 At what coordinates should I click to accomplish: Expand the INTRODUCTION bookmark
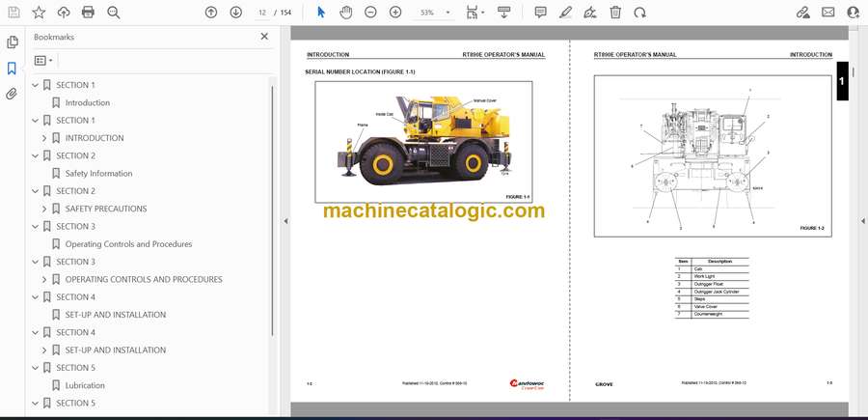coord(44,138)
